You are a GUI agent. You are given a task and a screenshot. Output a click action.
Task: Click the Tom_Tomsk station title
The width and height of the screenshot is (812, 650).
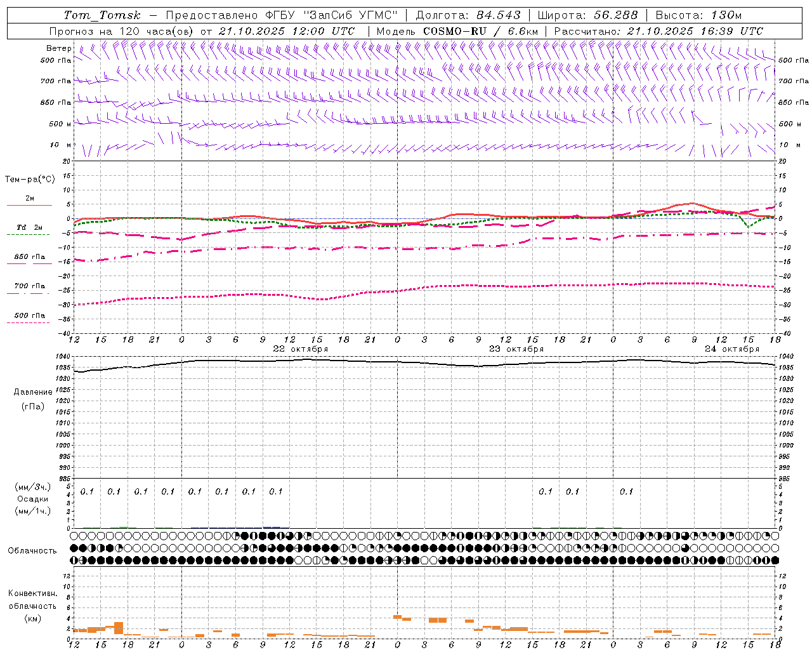click(102, 15)
